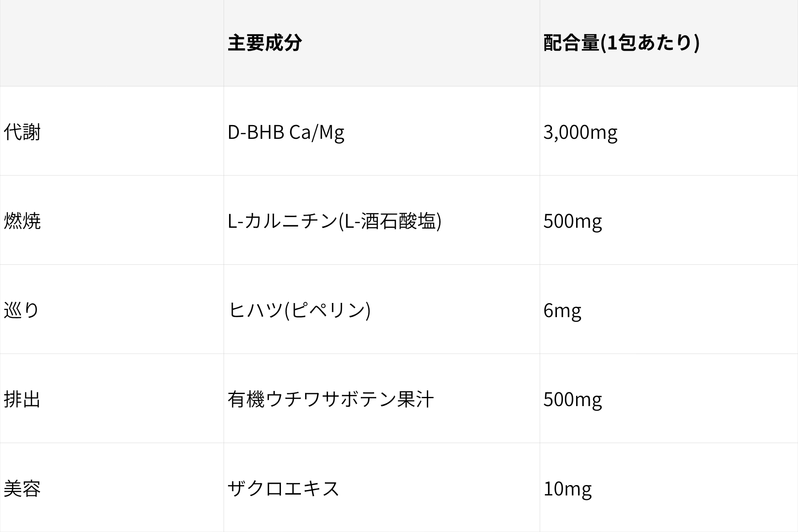Click the 配合量(1包あたり) column header
The image size is (798, 532).
click(x=669, y=43)
